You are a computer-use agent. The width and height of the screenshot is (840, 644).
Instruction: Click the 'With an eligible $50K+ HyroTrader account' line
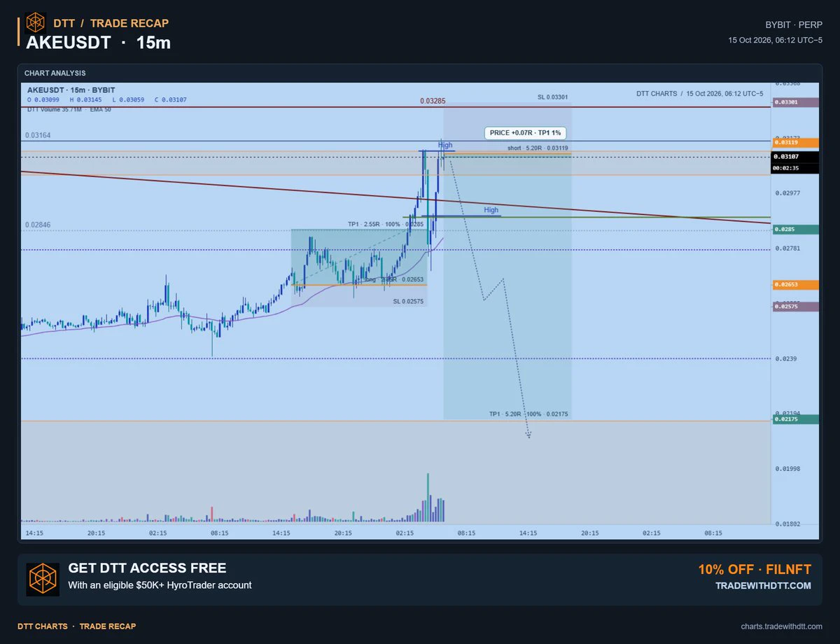click(x=160, y=585)
